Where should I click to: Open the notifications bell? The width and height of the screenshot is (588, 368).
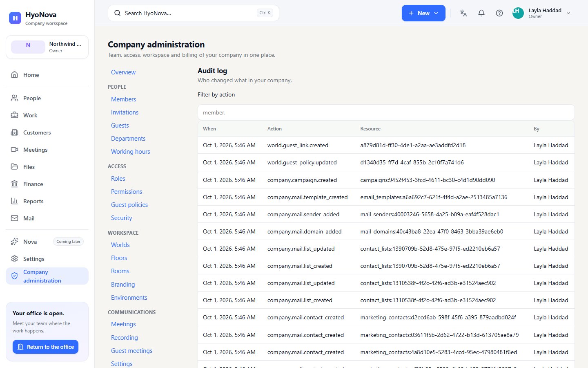tap(481, 13)
